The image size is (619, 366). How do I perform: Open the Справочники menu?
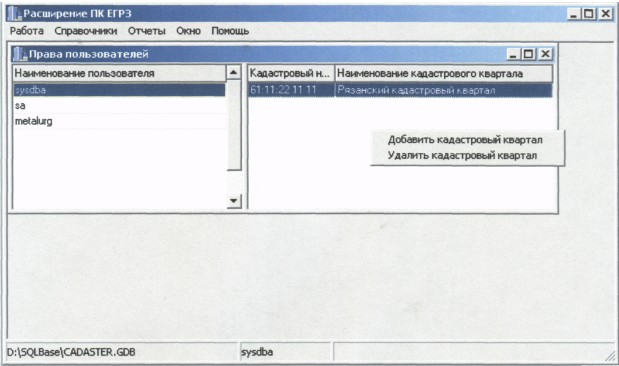[x=86, y=31]
